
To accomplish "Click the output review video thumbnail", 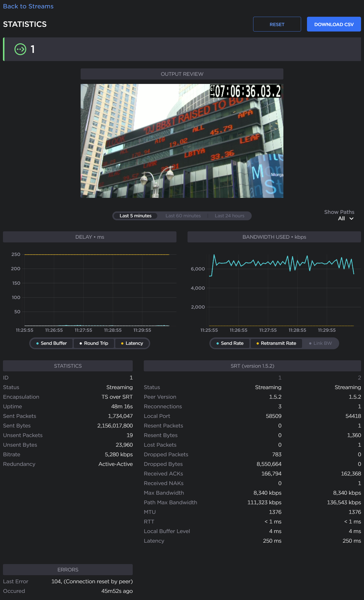I will tap(182, 141).
